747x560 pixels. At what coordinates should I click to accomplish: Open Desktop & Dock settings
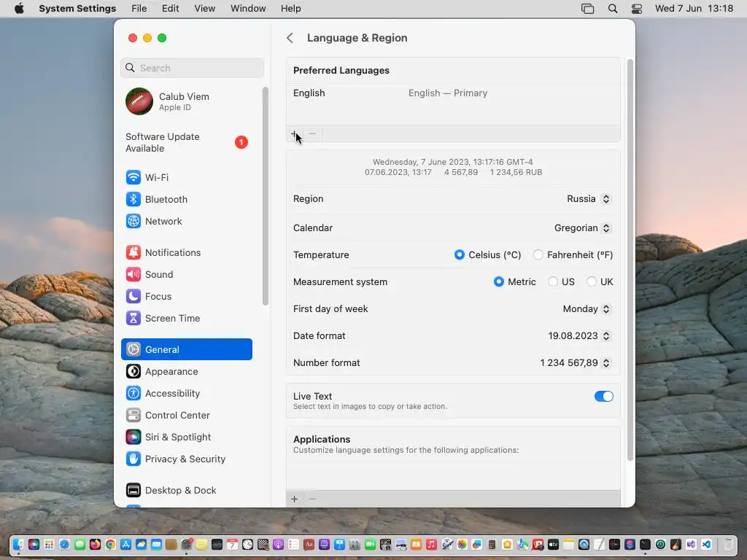click(x=186, y=491)
